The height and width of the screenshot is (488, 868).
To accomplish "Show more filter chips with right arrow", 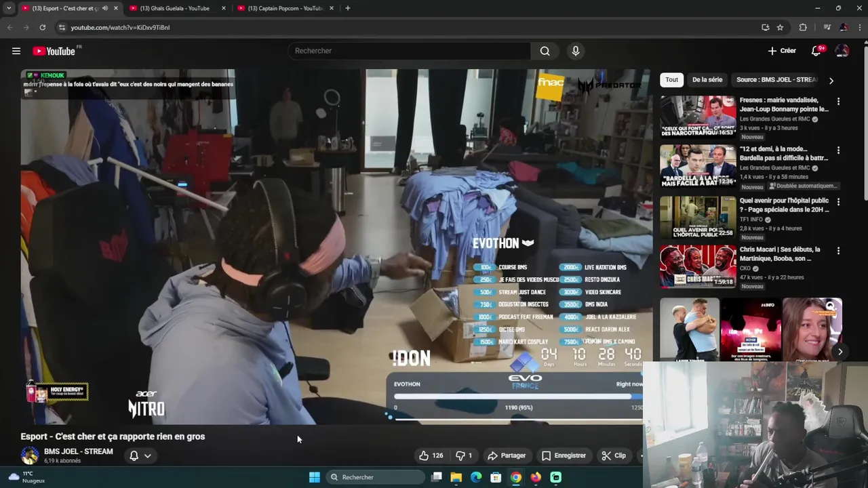I will click(x=831, y=80).
